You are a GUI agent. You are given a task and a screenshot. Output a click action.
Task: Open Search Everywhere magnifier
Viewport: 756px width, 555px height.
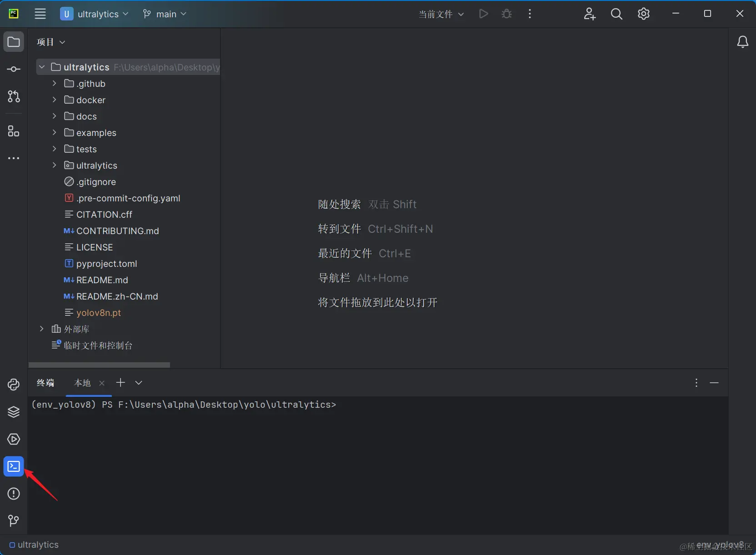point(616,14)
